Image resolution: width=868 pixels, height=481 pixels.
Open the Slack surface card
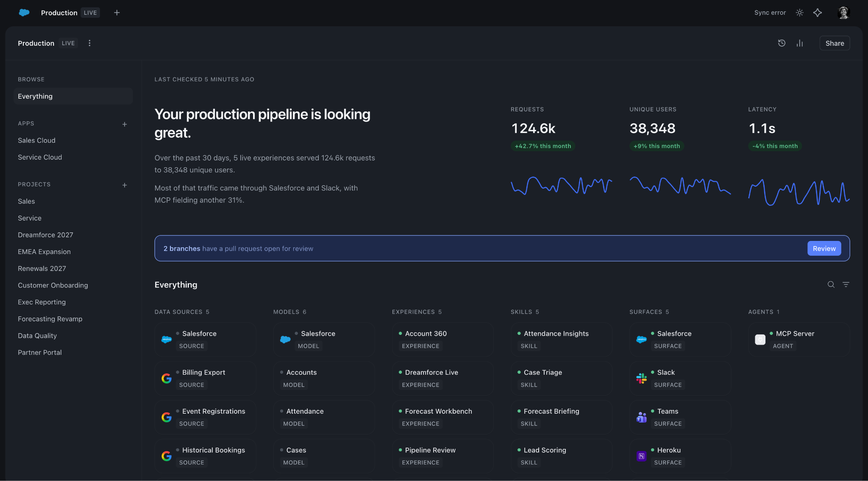click(x=680, y=379)
